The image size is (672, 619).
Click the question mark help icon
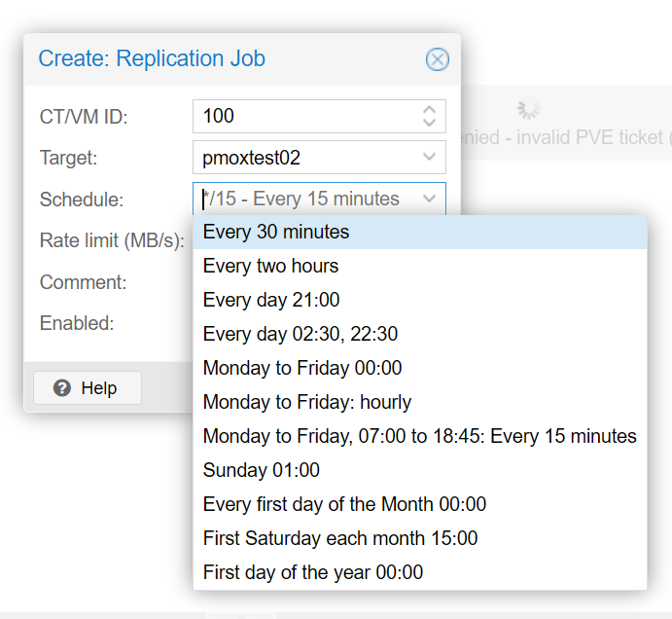point(62,388)
